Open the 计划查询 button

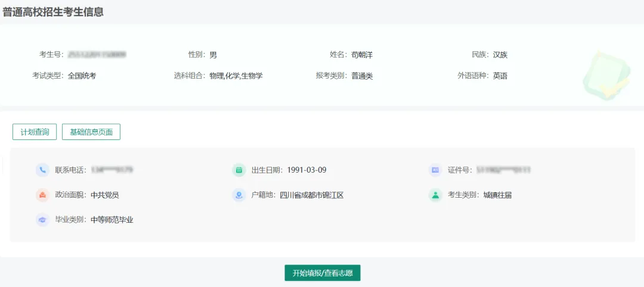pyautogui.click(x=35, y=132)
